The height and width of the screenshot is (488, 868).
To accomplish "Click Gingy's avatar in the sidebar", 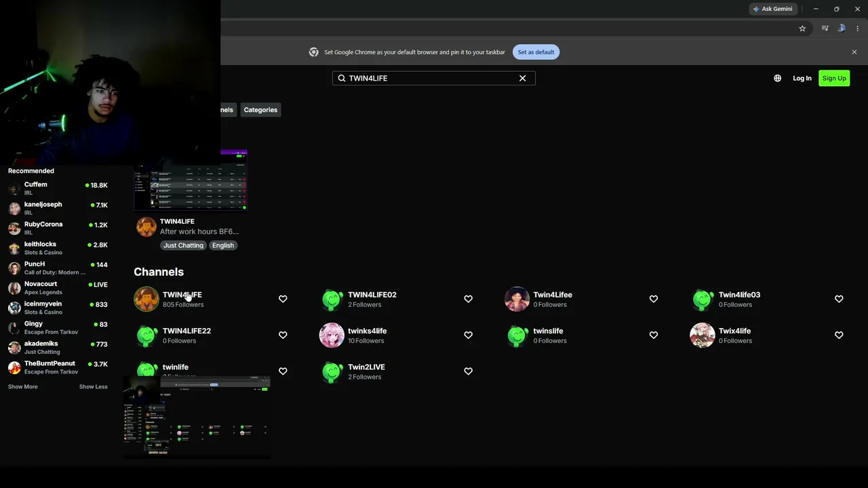I will coord(14,328).
